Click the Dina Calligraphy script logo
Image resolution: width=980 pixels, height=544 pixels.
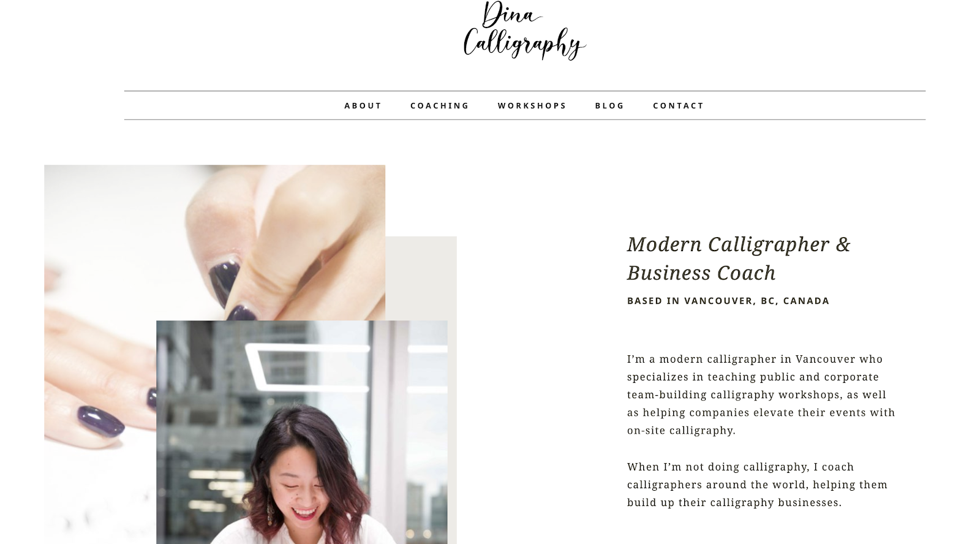coord(524,31)
